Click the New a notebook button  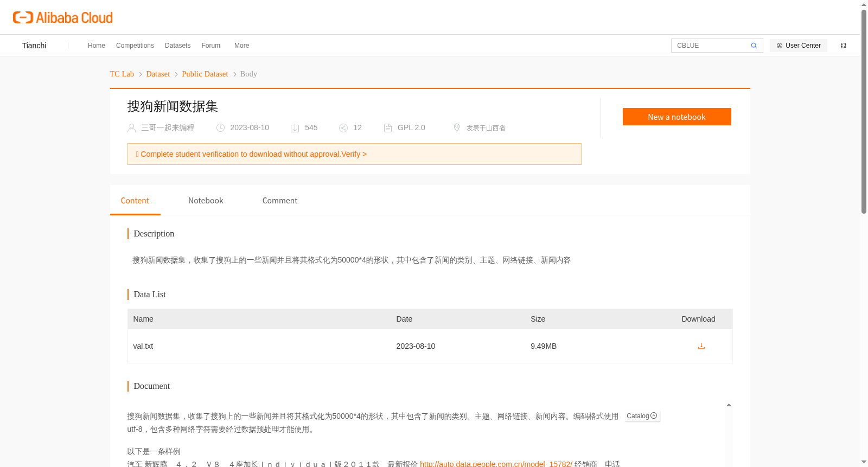pyautogui.click(x=676, y=117)
